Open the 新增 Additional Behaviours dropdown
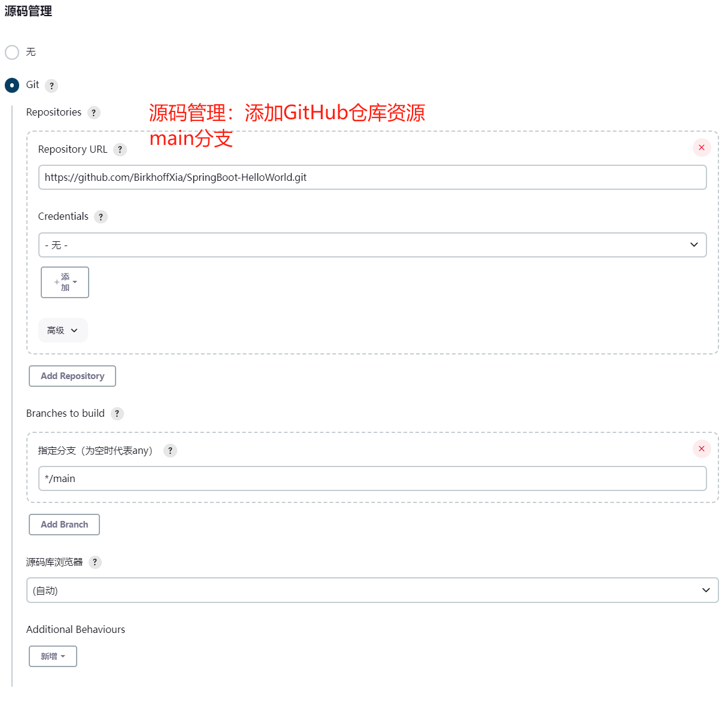Image resolution: width=728 pixels, height=703 pixels. tap(53, 656)
